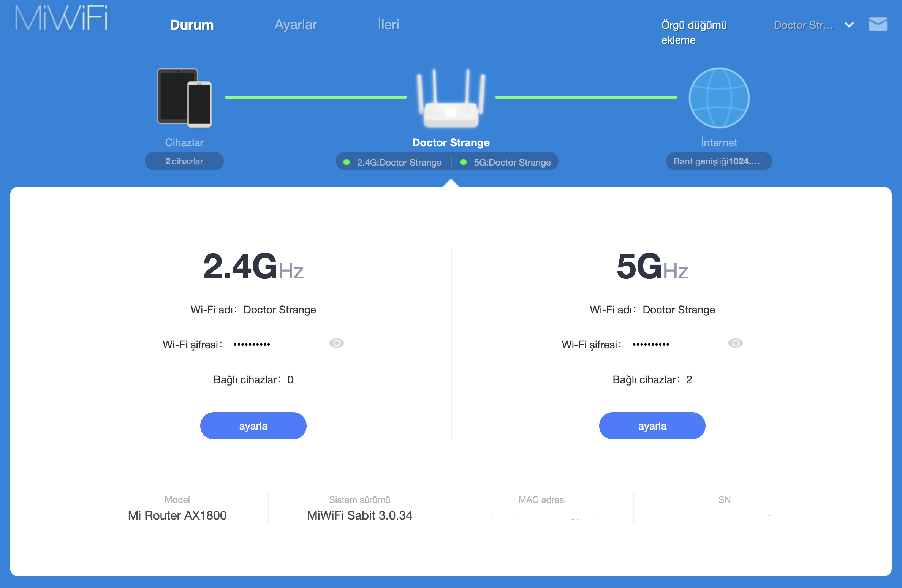
Task: Open the Ayarlar tab
Action: 296,25
